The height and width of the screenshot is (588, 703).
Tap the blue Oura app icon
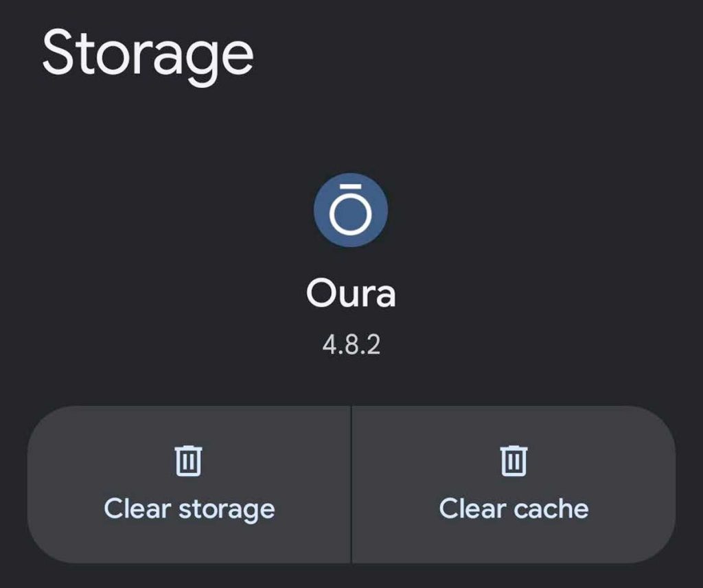(x=351, y=210)
